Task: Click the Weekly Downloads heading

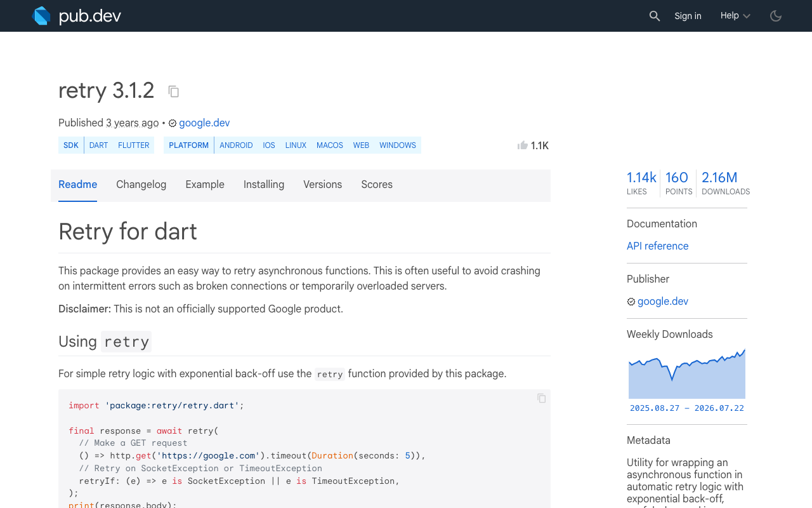Action: click(x=670, y=335)
